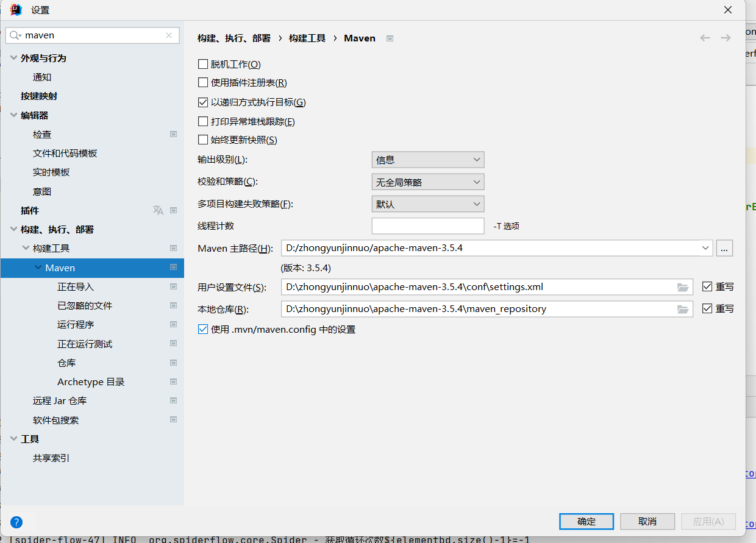Click project icon on 运行程序 row
The image size is (756, 543).
[174, 324]
